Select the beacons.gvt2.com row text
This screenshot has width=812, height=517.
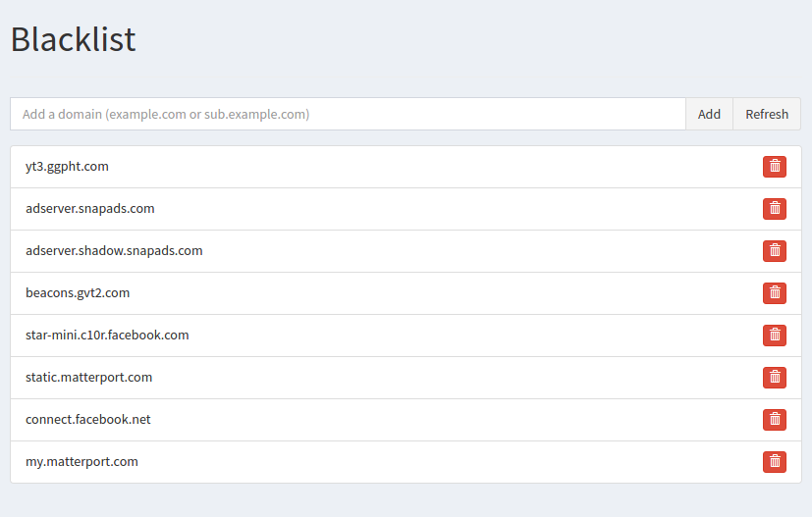[78, 293]
